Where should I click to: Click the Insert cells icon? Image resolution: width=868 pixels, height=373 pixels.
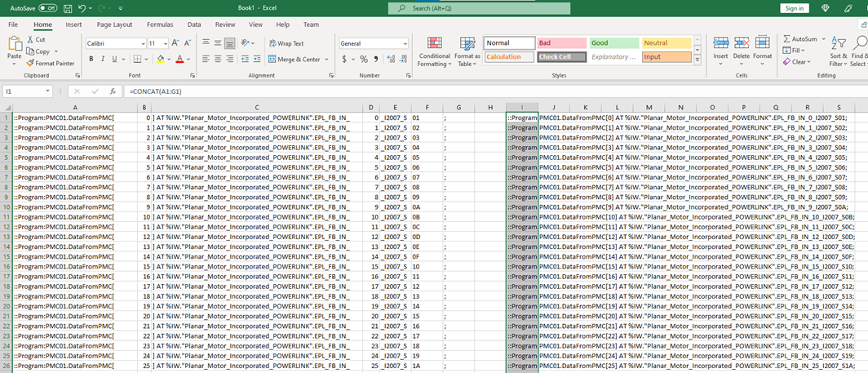point(720,42)
